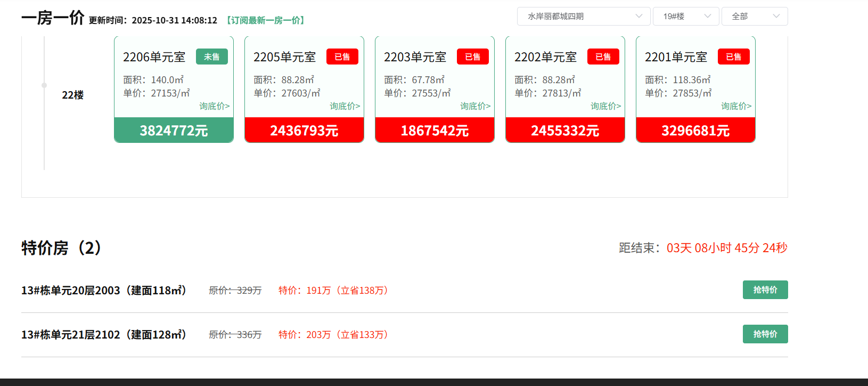Click the red 已售 badge on 2202
868x386 pixels.
603,57
